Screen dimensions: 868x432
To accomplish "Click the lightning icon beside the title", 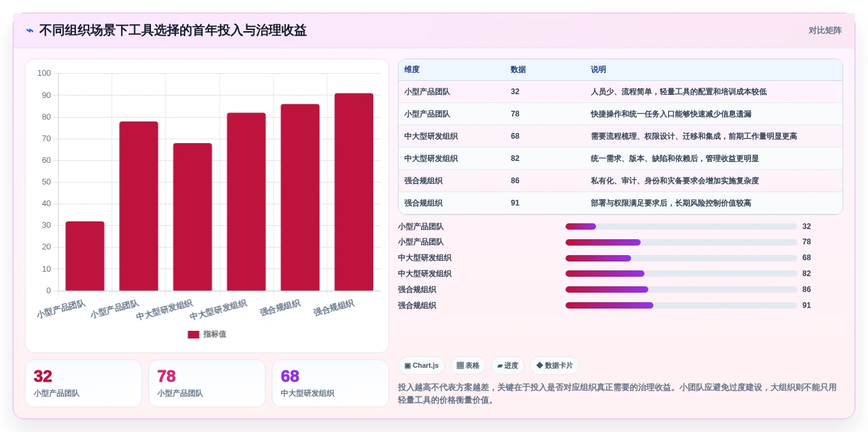I will [30, 31].
